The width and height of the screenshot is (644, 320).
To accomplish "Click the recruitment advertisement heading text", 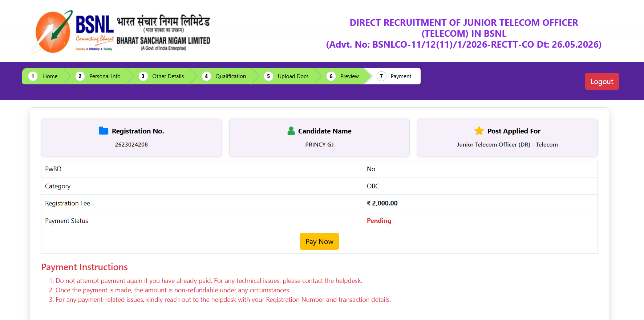I will pyautogui.click(x=464, y=33).
